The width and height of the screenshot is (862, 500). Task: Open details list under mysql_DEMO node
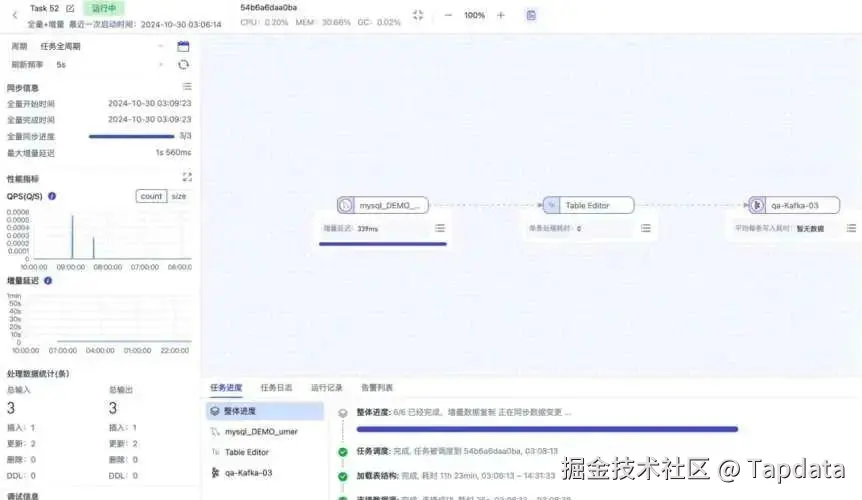[440, 228]
